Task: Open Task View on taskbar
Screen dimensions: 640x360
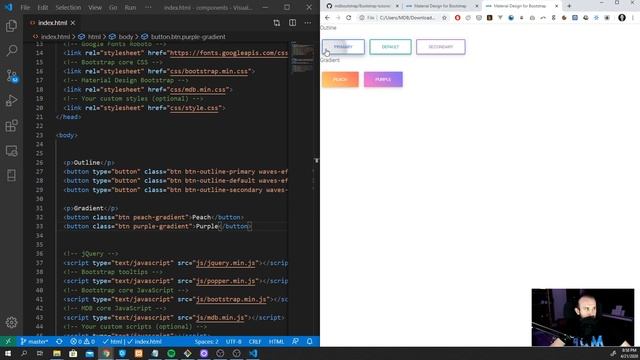Action: [40, 353]
